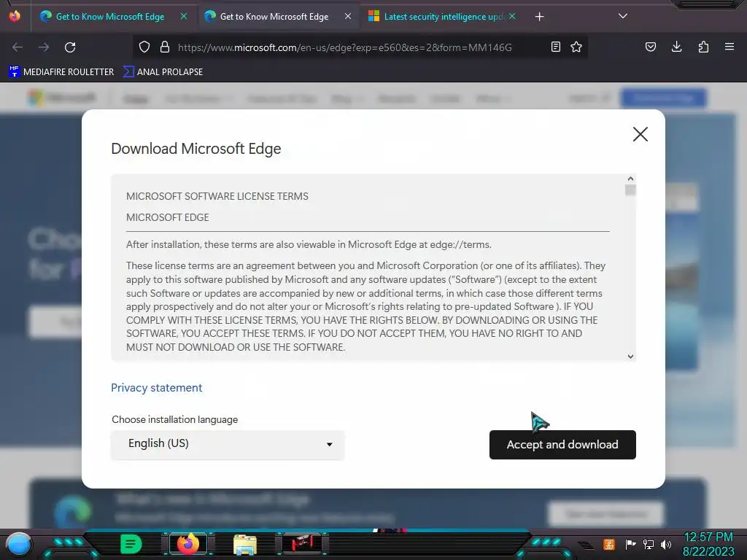Open volume speaker tray icon
This screenshot has width=747, height=560.
[x=666, y=544]
